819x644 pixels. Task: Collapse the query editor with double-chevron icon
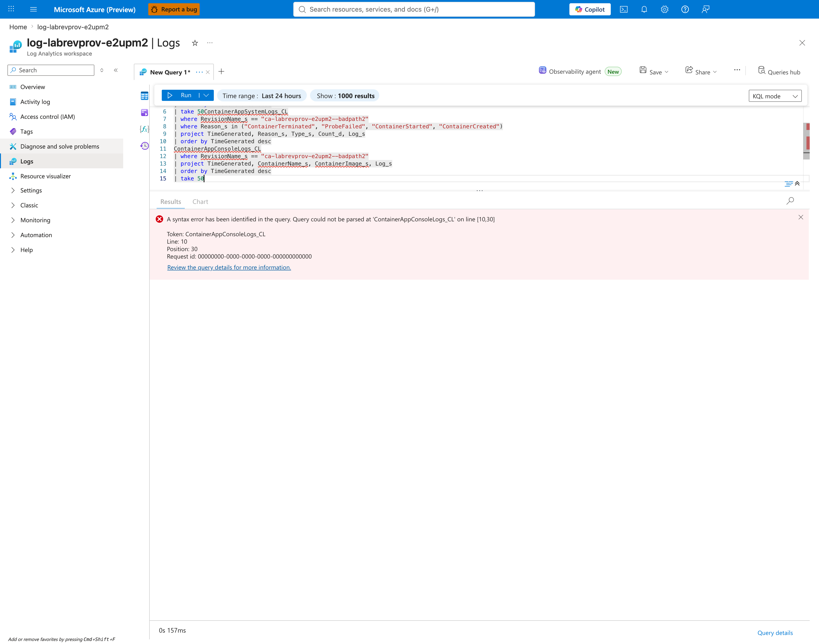(797, 184)
